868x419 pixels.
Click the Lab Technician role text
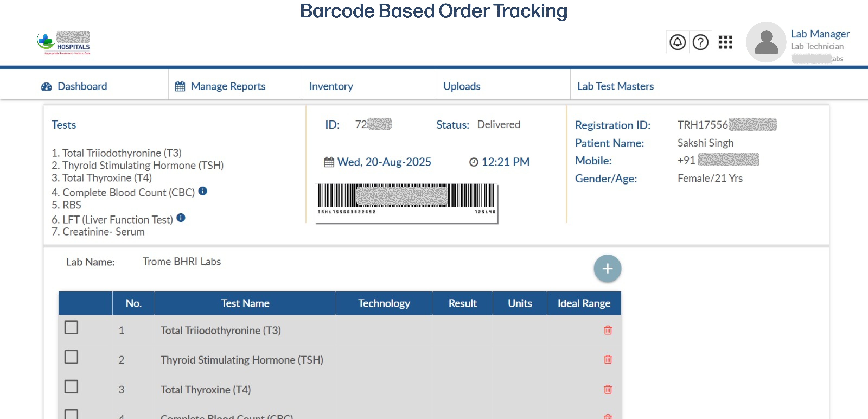(817, 47)
